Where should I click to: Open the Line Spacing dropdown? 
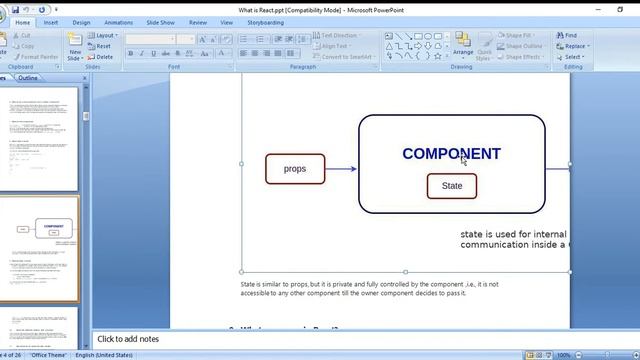point(303,39)
